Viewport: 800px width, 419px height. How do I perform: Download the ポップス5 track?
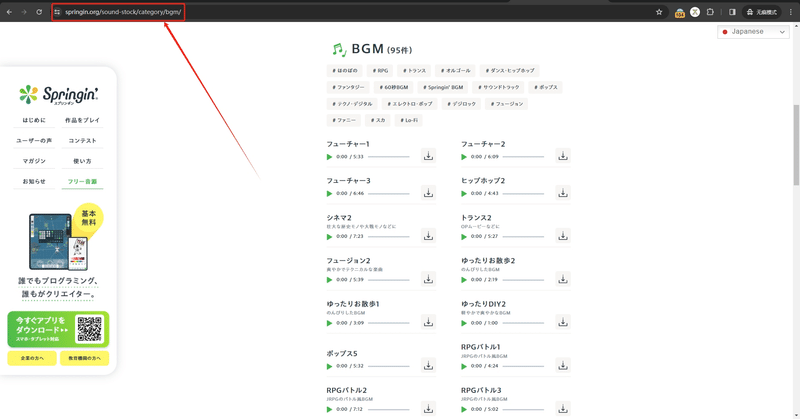click(428, 365)
